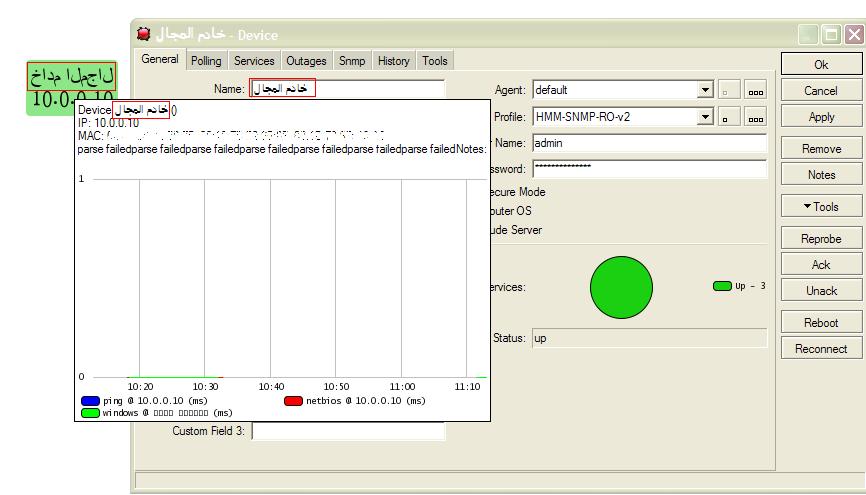Click the device Name input field
866x495 pixels.
(348, 88)
